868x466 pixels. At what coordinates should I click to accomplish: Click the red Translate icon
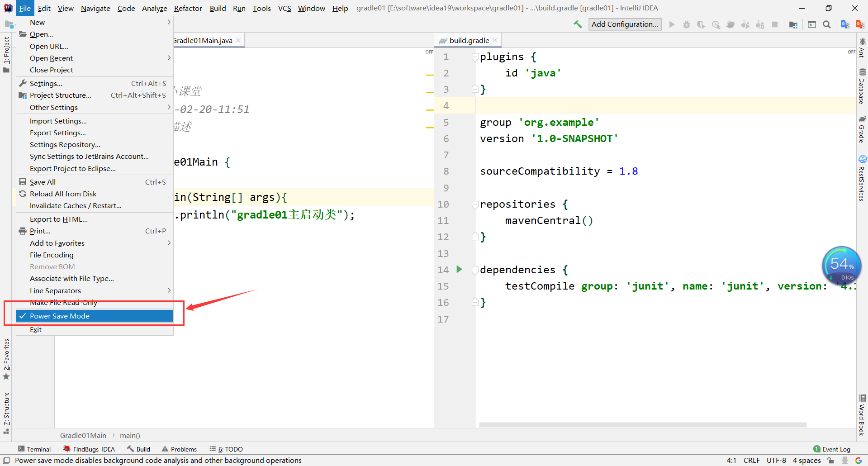tap(859, 24)
